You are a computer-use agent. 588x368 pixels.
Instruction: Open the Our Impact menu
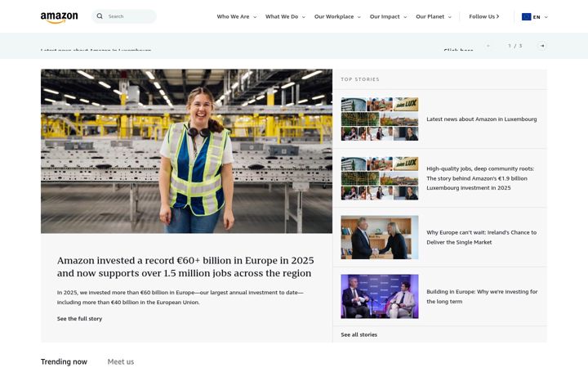point(385,16)
